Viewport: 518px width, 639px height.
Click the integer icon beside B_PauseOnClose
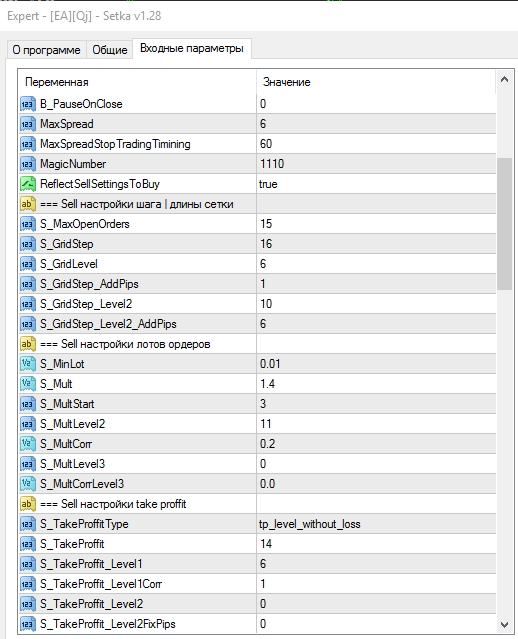point(28,104)
